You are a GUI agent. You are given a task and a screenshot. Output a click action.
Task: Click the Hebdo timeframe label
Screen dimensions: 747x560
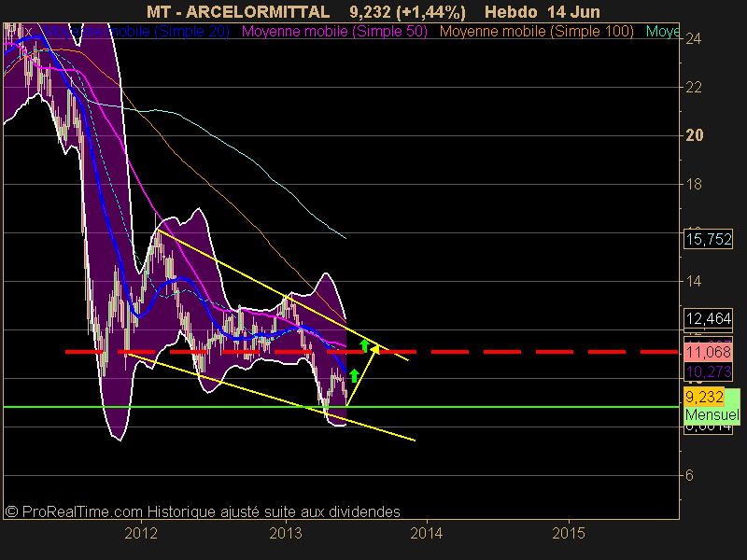pyautogui.click(x=513, y=11)
